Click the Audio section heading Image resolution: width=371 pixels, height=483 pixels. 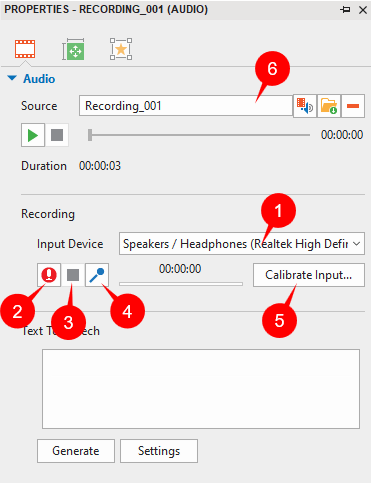pos(39,79)
